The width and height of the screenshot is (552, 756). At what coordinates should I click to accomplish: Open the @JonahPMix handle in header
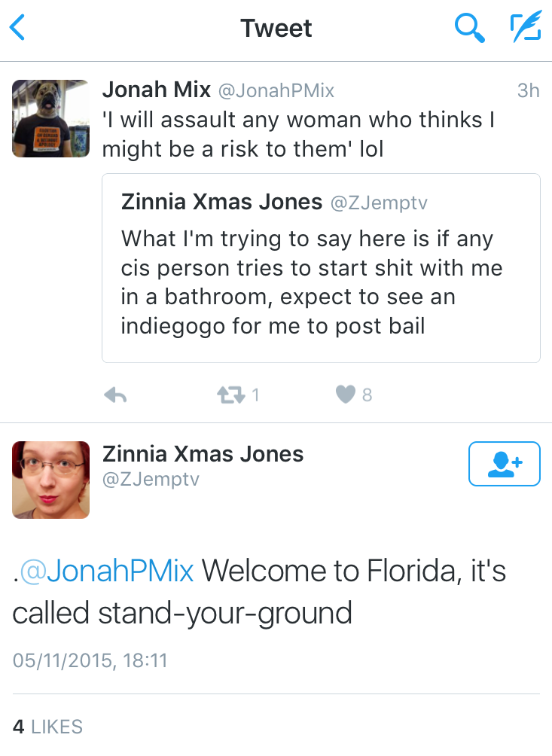tap(276, 91)
